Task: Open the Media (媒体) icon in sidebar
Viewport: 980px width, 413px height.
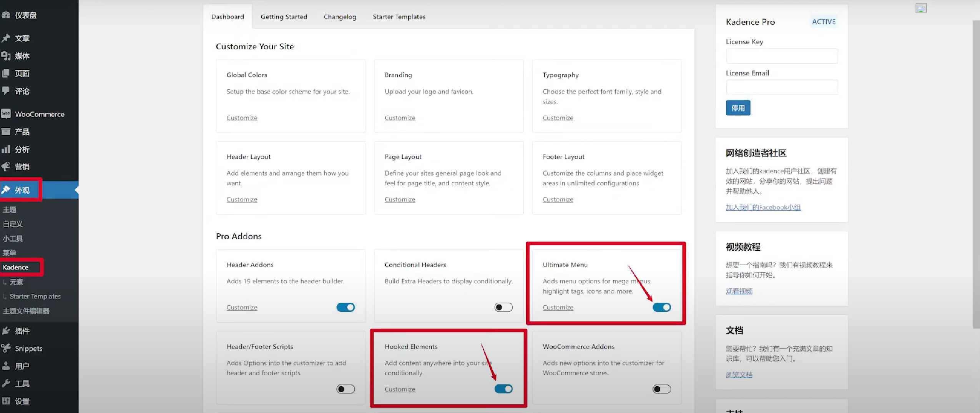Action: click(6, 56)
